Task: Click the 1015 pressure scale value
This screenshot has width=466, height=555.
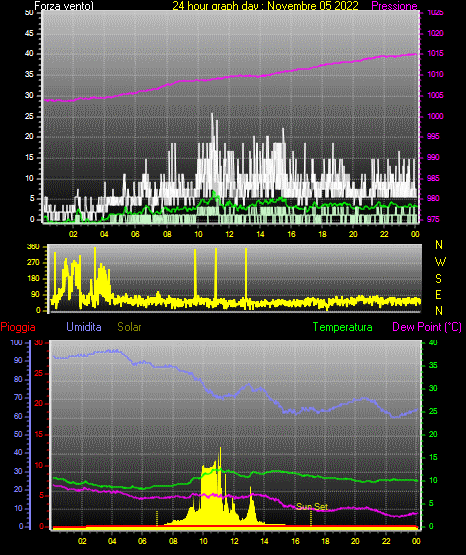Action: 435,53
